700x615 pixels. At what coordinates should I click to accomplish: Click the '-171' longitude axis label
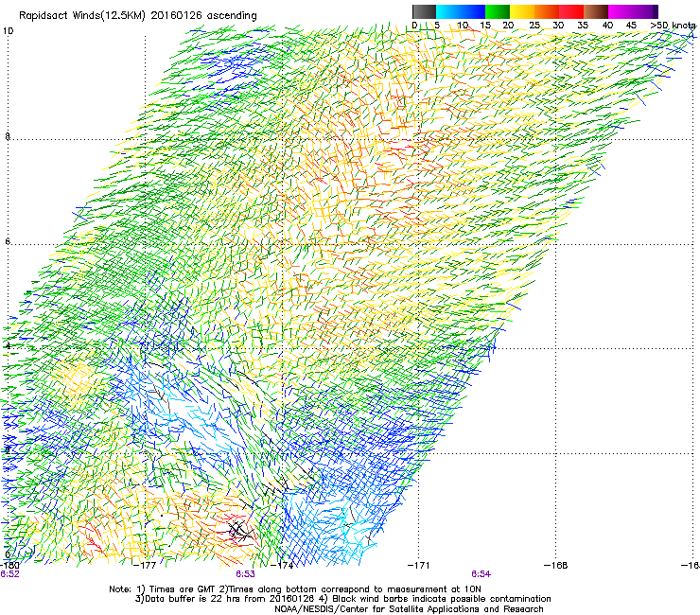point(419,566)
